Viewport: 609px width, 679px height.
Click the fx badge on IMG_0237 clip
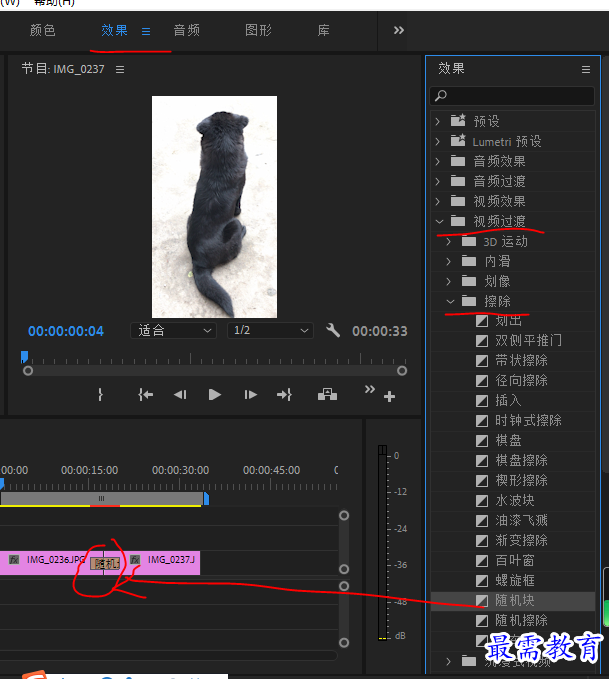pos(135,559)
